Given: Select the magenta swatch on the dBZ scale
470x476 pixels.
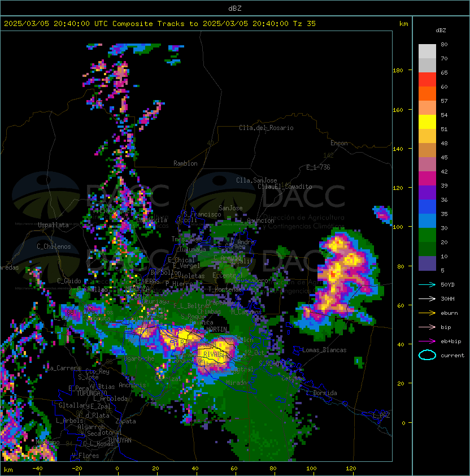Looking at the screenshot, I should [x=427, y=179].
